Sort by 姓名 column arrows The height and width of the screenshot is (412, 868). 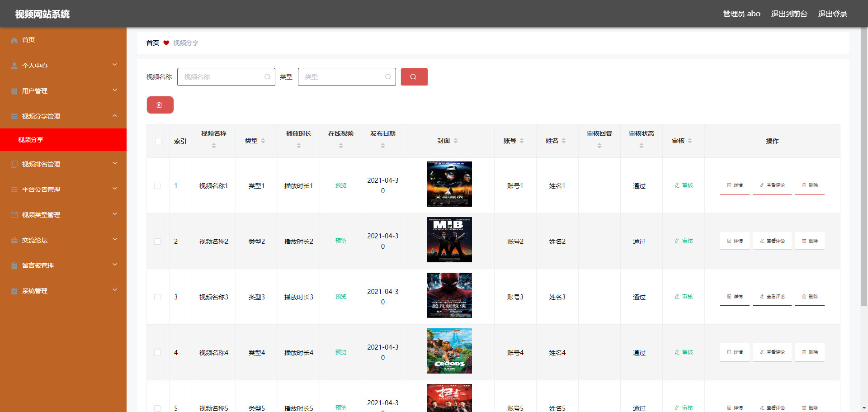point(564,141)
